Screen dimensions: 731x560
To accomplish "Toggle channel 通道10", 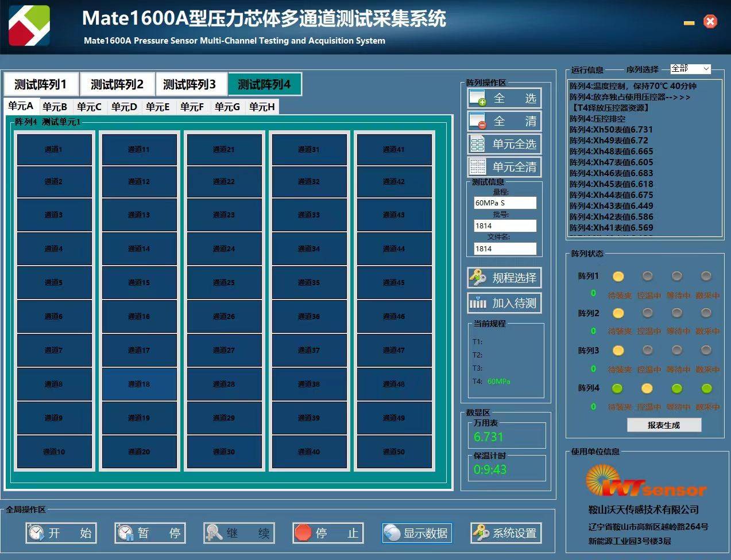I will [54, 452].
